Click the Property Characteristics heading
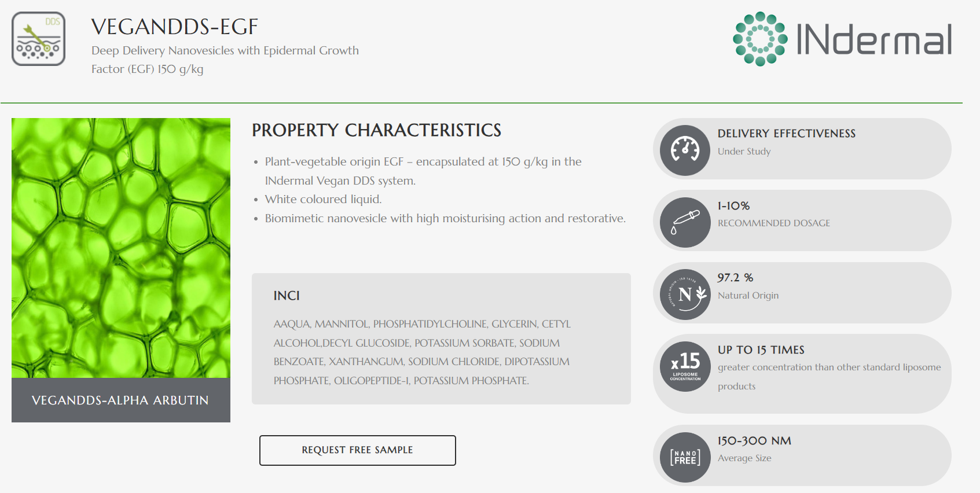This screenshot has width=980, height=493. [376, 130]
